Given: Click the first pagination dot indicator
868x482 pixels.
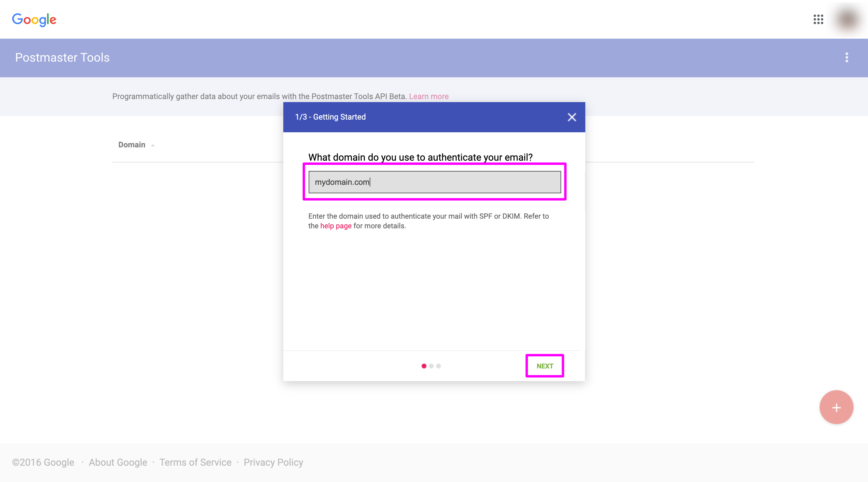Looking at the screenshot, I should coord(424,366).
